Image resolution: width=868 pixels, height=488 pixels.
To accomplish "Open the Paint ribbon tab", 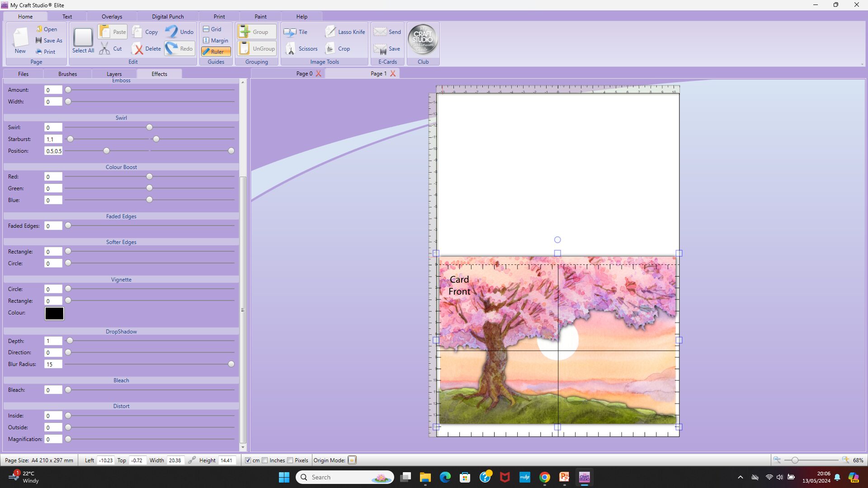I will 260,17.
